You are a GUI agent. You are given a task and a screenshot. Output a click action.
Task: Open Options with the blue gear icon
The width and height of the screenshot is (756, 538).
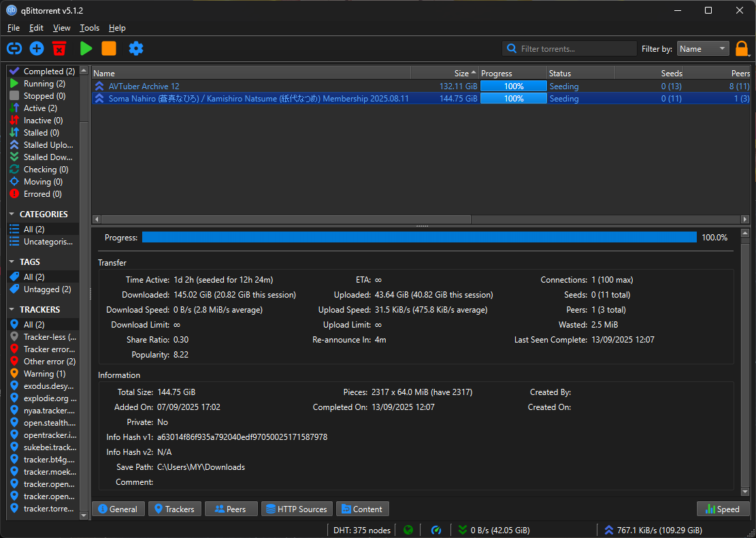click(136, 48)
